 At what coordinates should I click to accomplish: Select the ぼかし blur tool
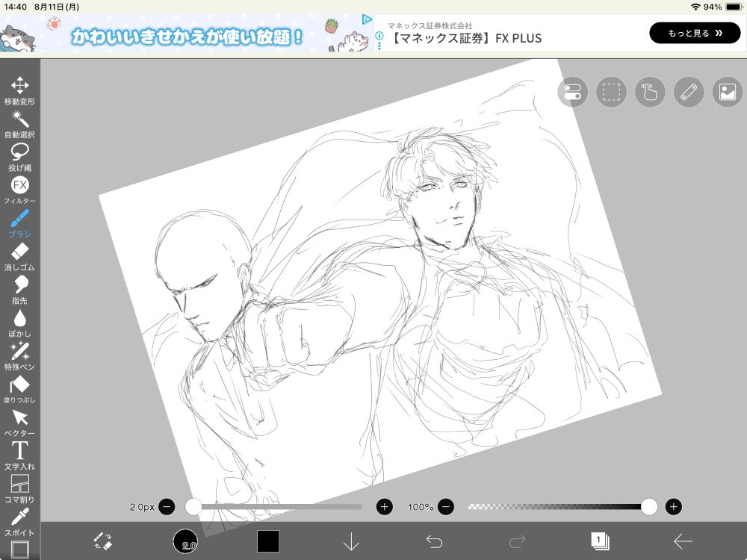[19, 323]
